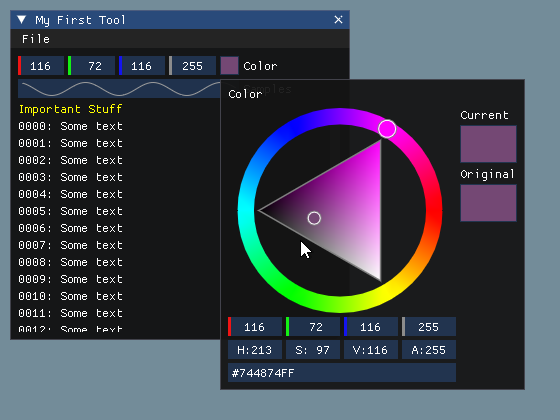The height and width of the screenshot is (420, 560).
Task: Click the Original label in color picker
Action: pyautogui.click(x=487, y=174)
